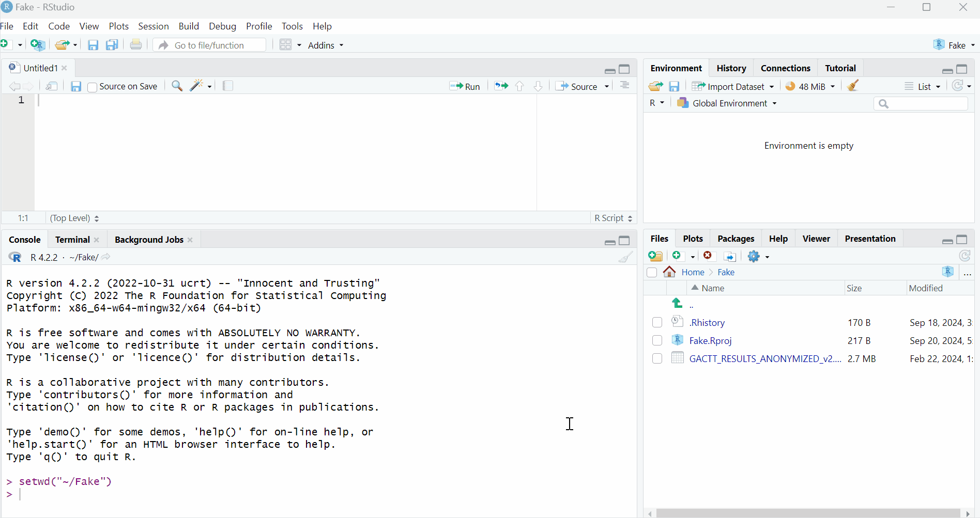Open Files pane gear More dropdown

758,256
